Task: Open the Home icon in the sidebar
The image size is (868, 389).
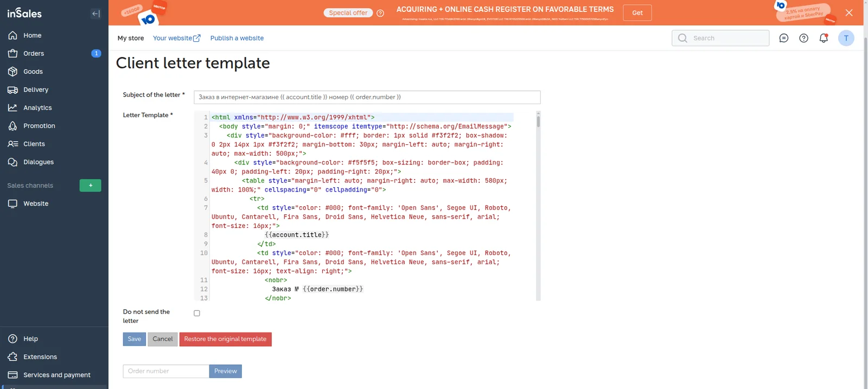Action: [12, 35]
